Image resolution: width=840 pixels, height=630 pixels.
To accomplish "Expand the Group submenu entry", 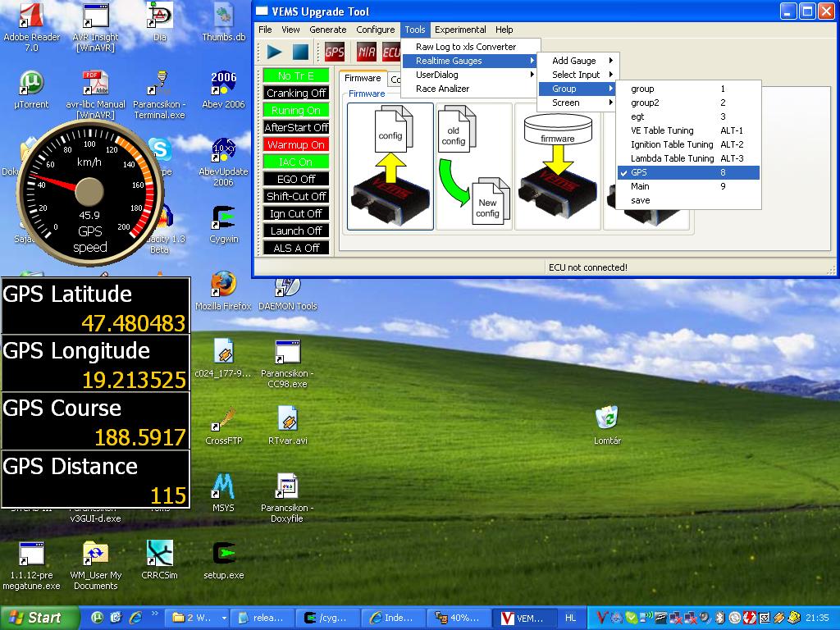I will tap(577, 89).
